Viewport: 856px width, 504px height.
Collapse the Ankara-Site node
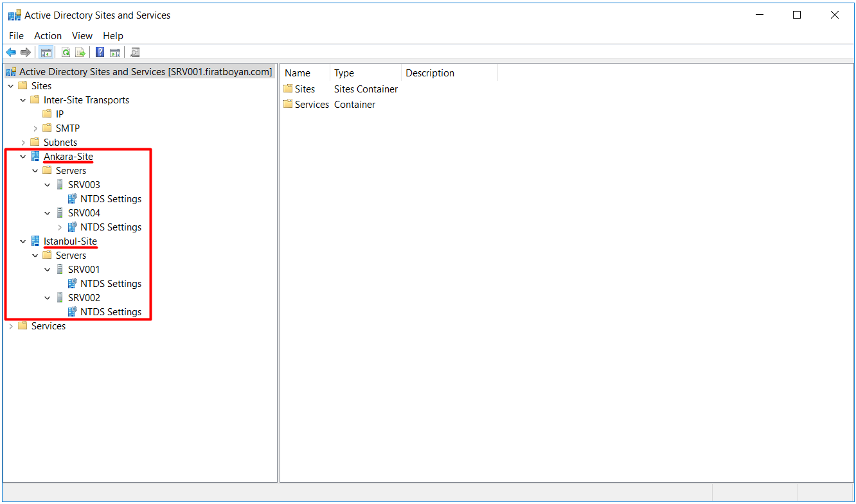tap(23, 157)
